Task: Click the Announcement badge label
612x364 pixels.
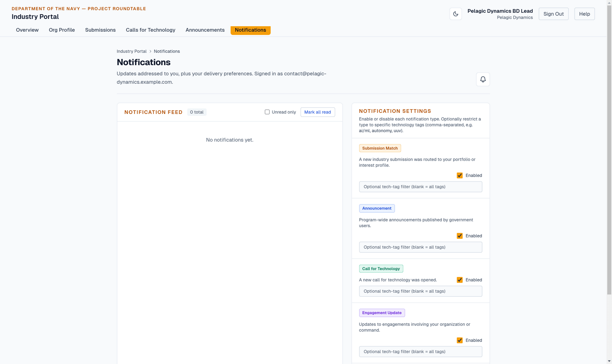Action: click(x=377, y=209)
